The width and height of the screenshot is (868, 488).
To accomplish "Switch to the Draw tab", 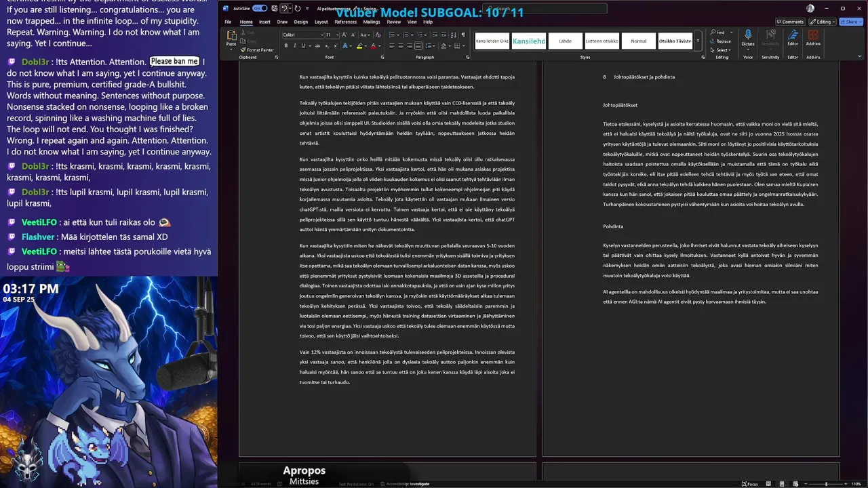I will pyautogui.click(x=282, y=22).
